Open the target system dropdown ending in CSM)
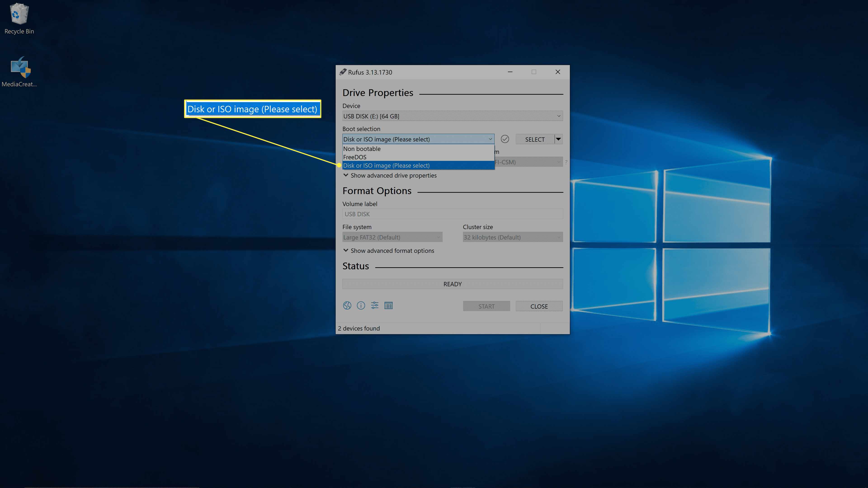The width and height of the screenshot is (868, 488). point(529,162)
